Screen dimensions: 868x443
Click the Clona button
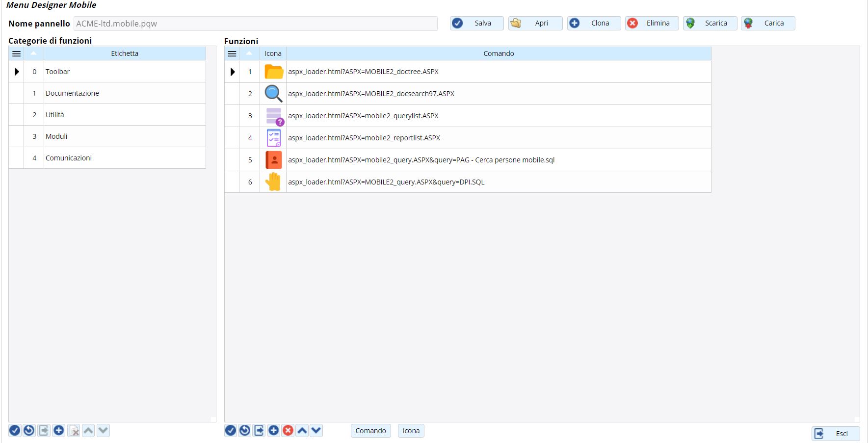coord(594,23)
